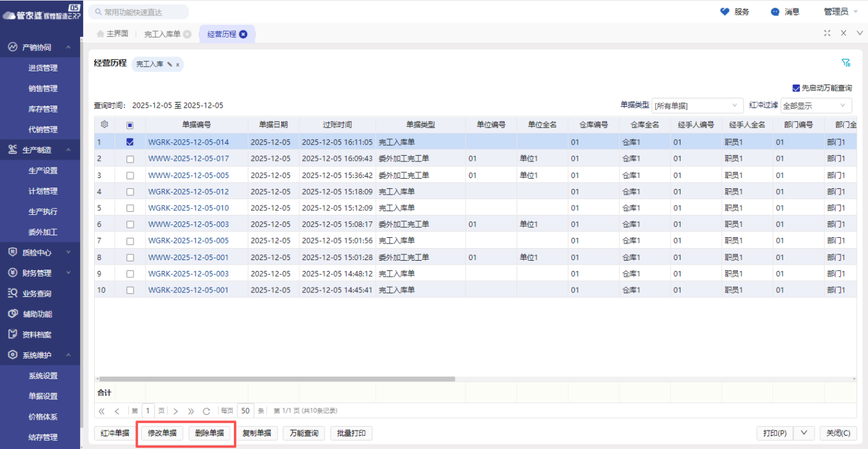This screenshot has width=868, height=449.
Task: Switch to the 完工入库单 tab
Action: click(x=162, y=34)
